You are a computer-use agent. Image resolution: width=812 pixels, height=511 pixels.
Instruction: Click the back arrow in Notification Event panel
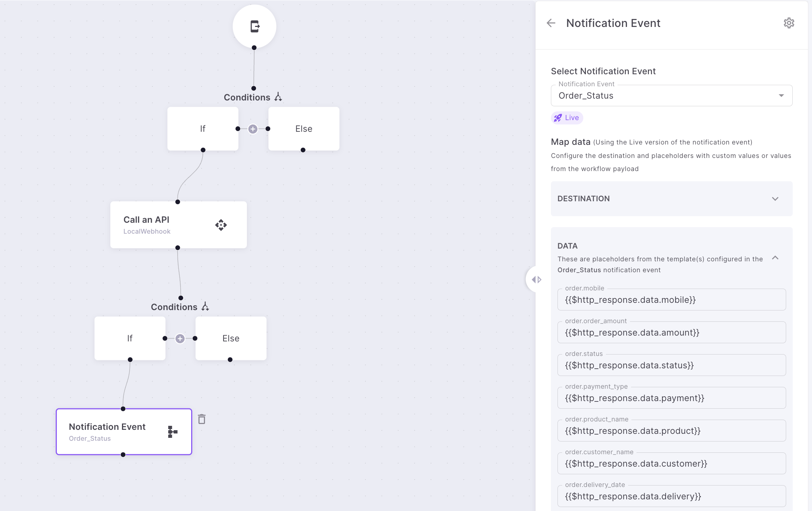point(551,23)
